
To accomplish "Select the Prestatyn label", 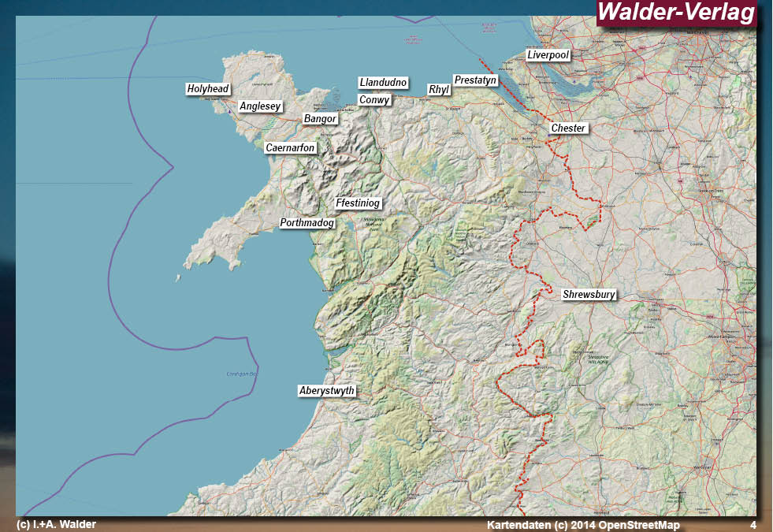I will tap(477, 79).
